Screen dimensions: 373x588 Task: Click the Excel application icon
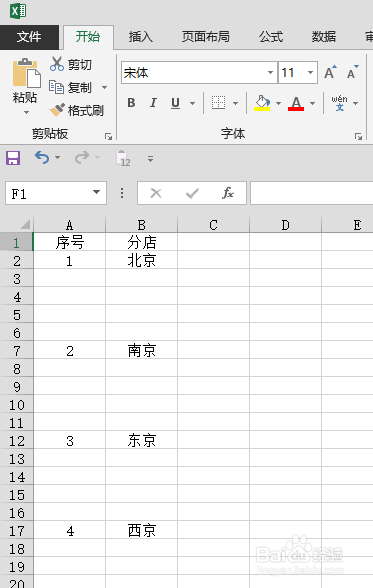[x=18, y=10]
